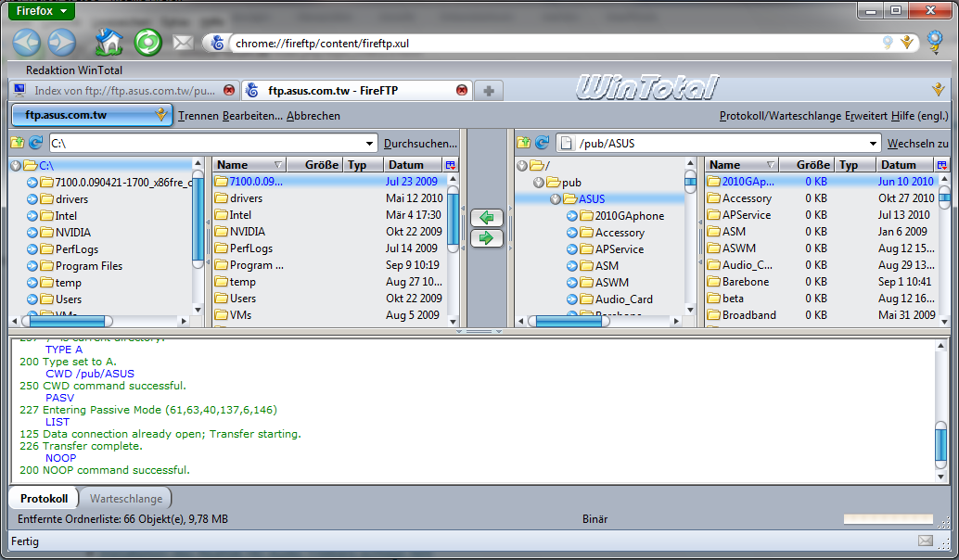Screen dimensions: 959x560
Task: Select the APService folder in remote list
Action: point(747,215)
